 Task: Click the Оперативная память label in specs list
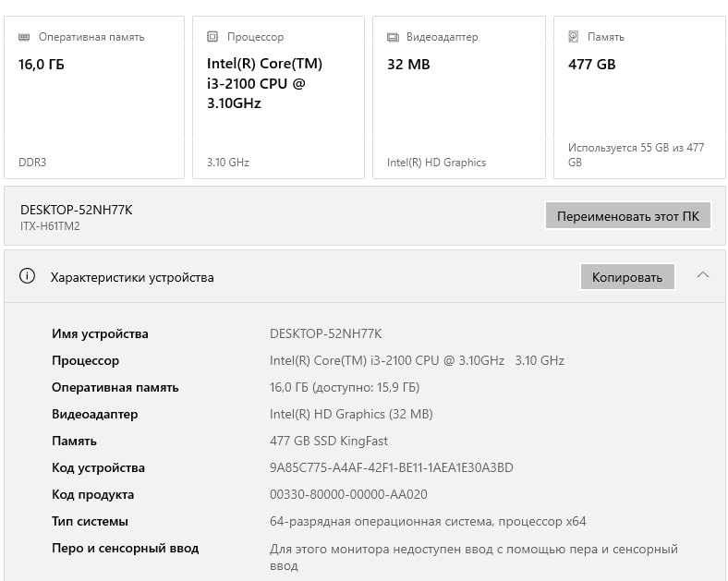click(115, 388)
